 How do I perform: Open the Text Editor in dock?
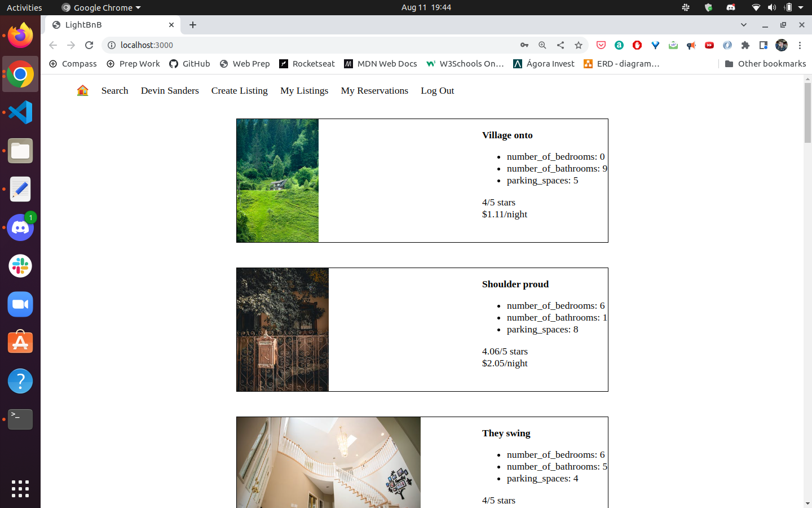(x=20, y=189)
